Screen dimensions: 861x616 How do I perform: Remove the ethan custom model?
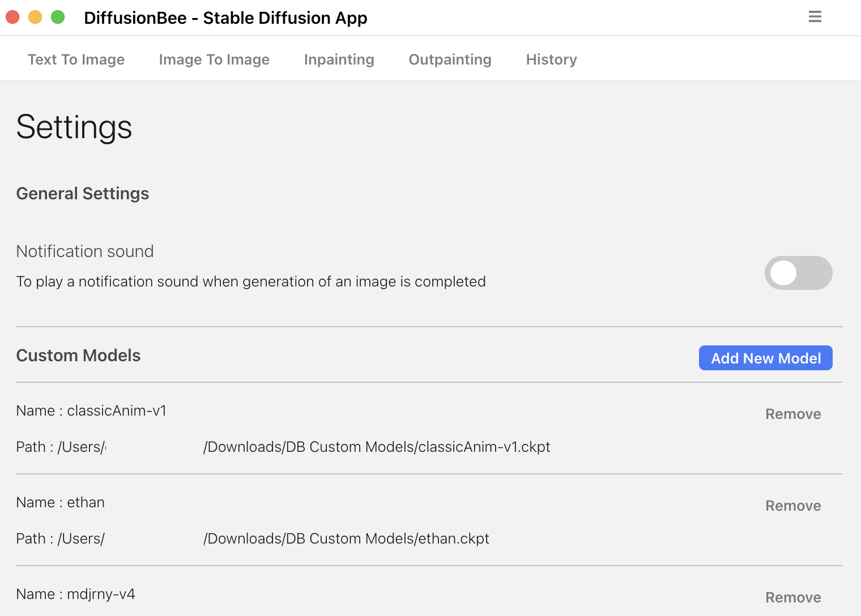(793, 506)
